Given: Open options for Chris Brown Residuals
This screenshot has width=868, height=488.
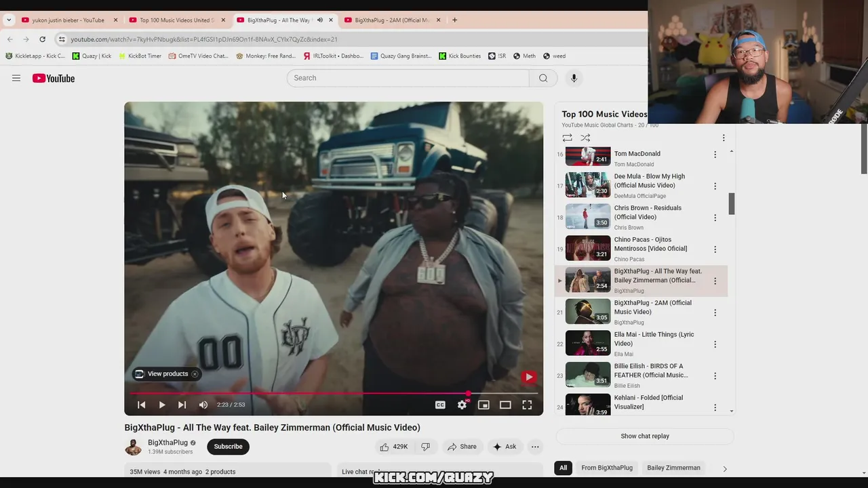Looking at the screenshot, I should [x=715, y=218].
